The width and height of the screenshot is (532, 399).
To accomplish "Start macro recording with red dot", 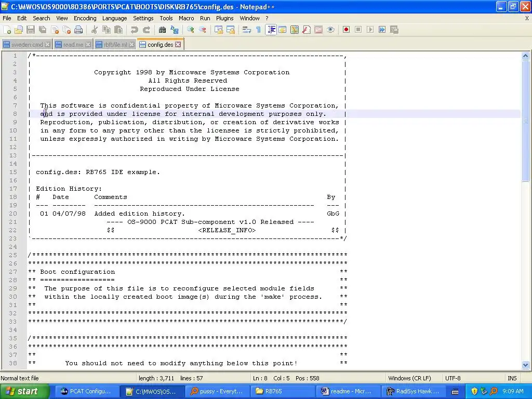I will click(346, 30).
